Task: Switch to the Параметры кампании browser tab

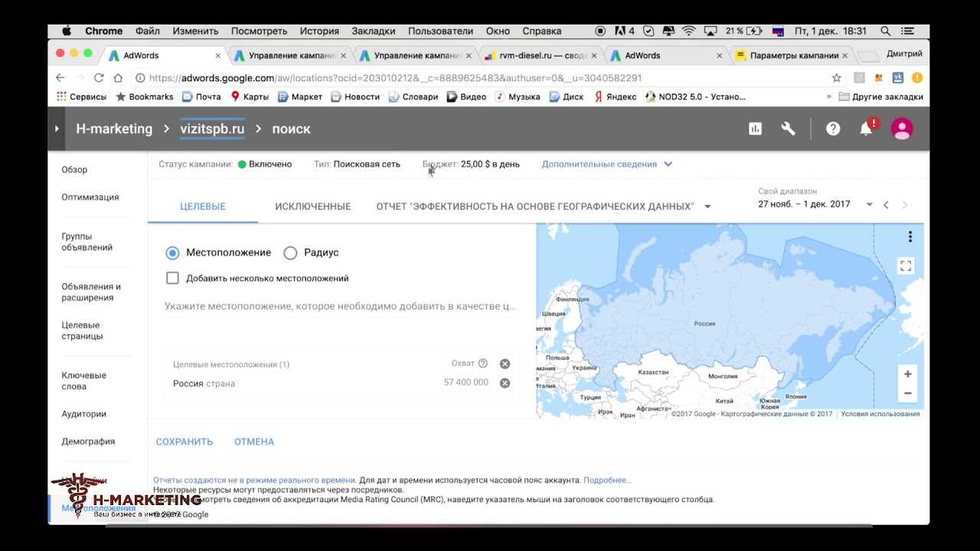Action: click(792, 56)
